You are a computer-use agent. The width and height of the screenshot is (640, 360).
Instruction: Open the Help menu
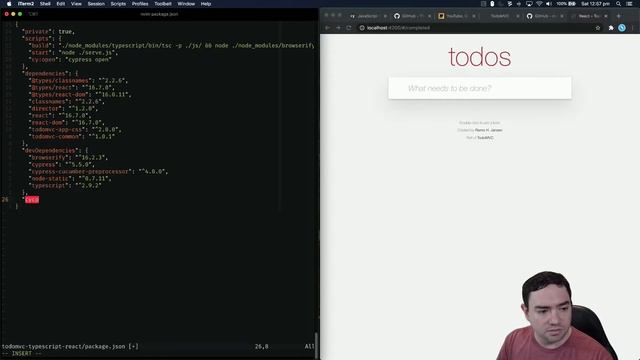206,4
